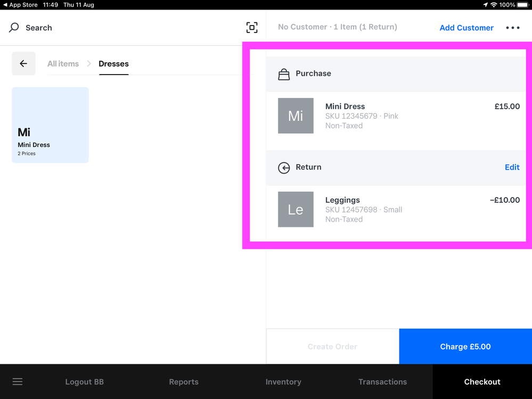
Task: Tap the Purchase bag icon
Action: [284, 74]
